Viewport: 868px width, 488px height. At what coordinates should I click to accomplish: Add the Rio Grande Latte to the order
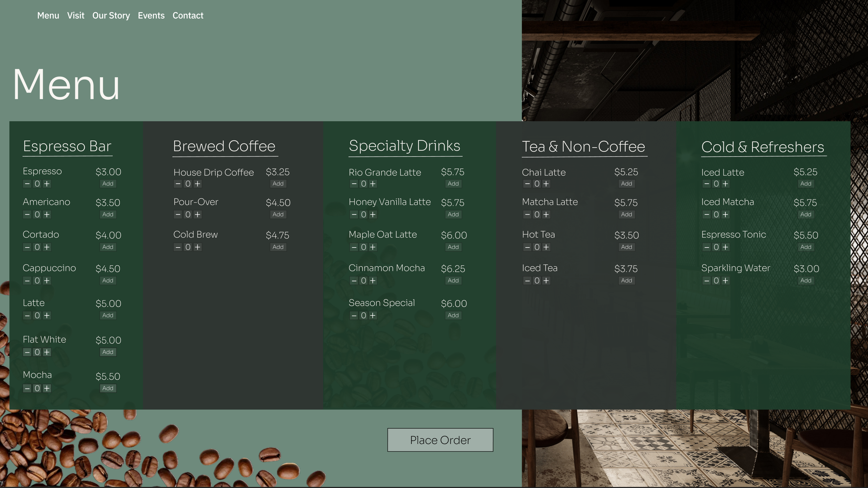coord(453,184)
